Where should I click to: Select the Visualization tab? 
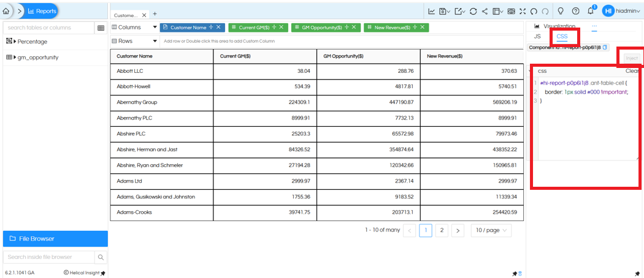(555, 26)
